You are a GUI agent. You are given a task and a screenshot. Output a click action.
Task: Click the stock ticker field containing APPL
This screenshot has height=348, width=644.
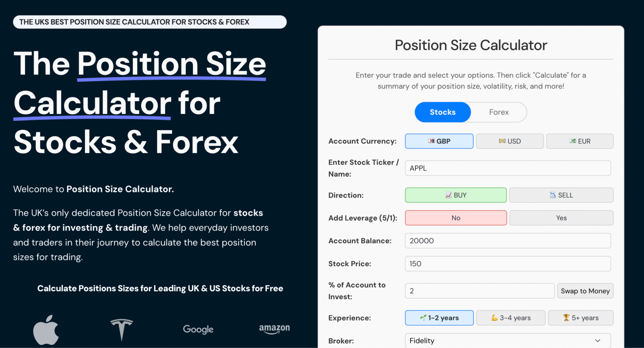507,168
